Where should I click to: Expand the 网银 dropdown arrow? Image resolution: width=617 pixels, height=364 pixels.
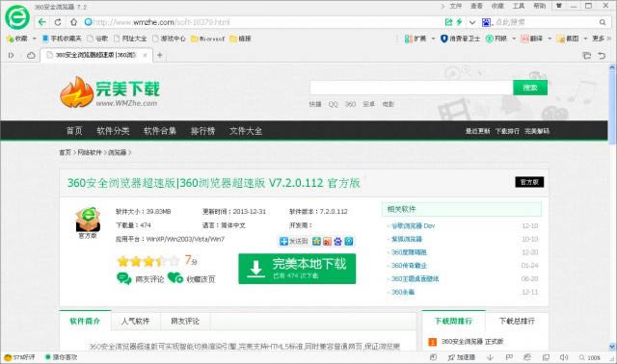pyautogui.click(x=514, y=39)
